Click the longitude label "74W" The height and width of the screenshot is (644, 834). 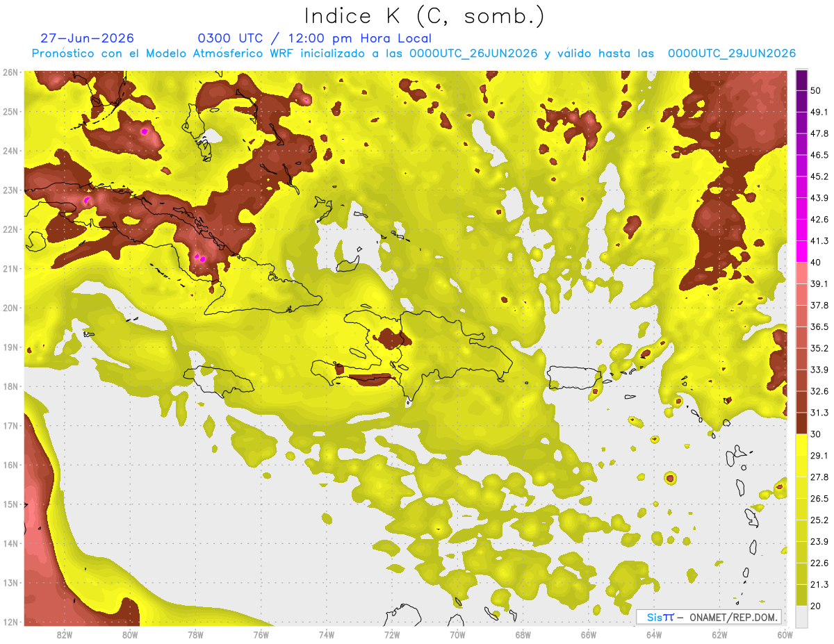[x=327, y=634]
